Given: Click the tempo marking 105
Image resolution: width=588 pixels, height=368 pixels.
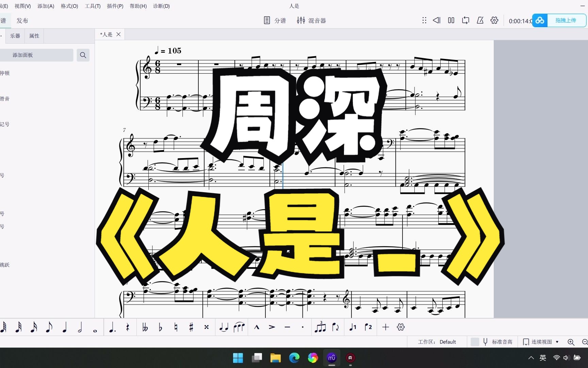Looking at the screenshot, I should click(x=168, y=51).
